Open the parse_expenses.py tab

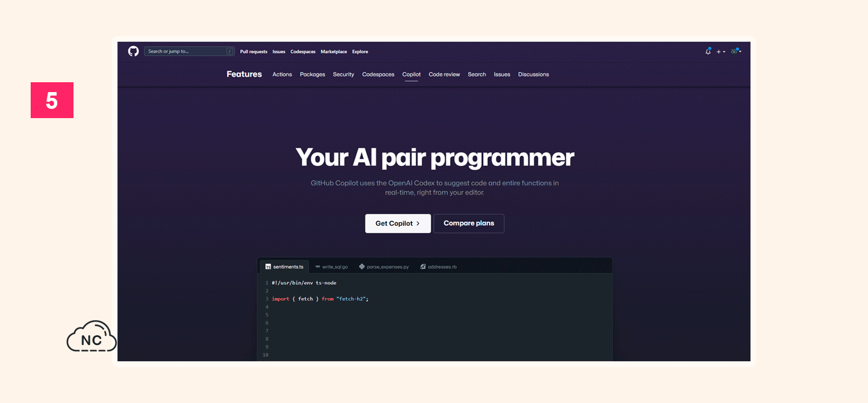(384, 266)
